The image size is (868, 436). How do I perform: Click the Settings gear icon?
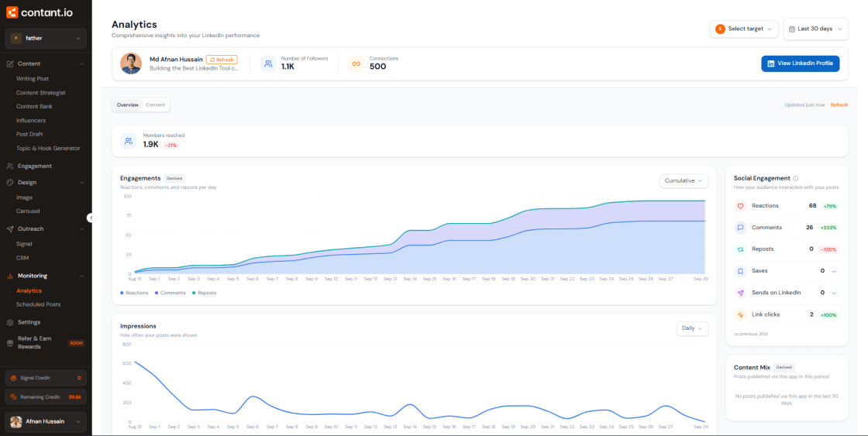tap(10, 322)
